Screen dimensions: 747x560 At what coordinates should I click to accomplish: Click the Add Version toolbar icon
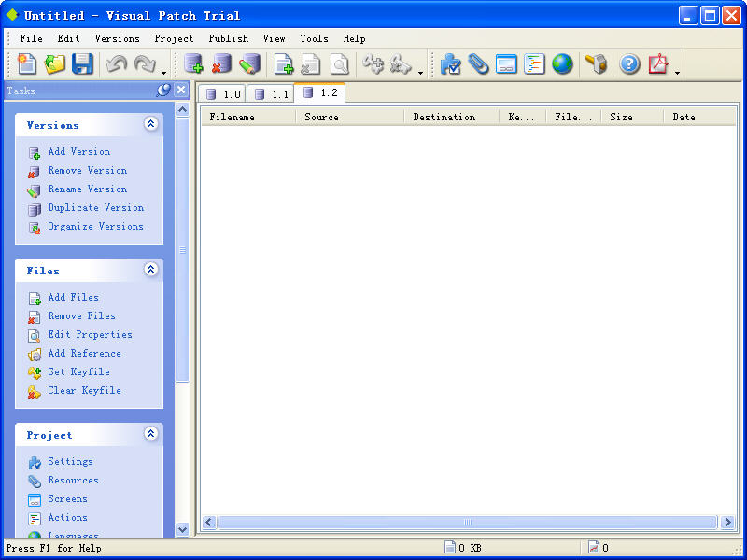[193, 64]
